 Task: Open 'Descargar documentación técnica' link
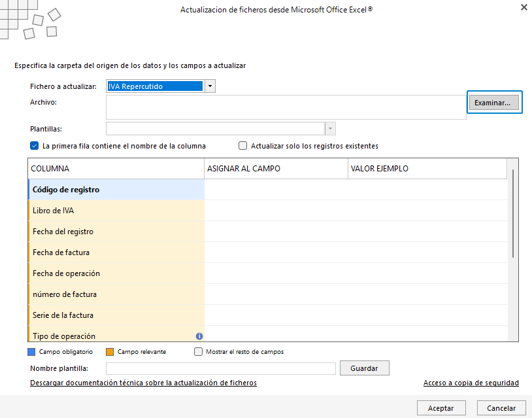coord(143,383)
